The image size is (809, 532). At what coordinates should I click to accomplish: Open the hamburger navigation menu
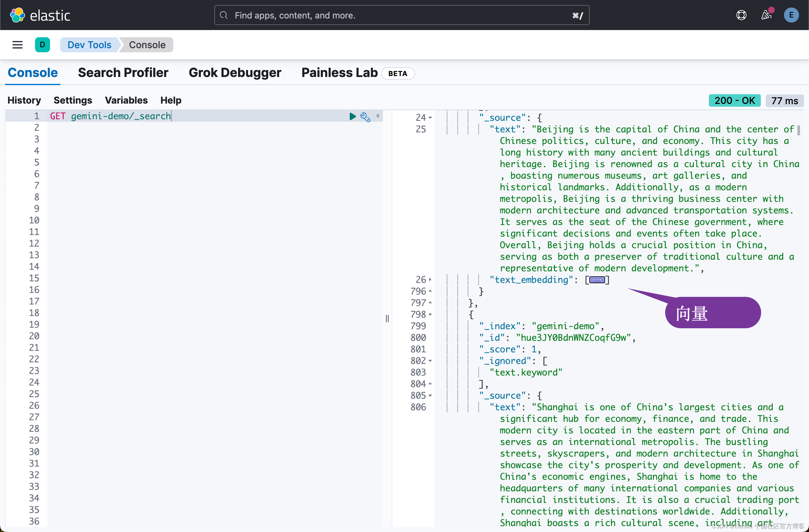coord(17,44)
